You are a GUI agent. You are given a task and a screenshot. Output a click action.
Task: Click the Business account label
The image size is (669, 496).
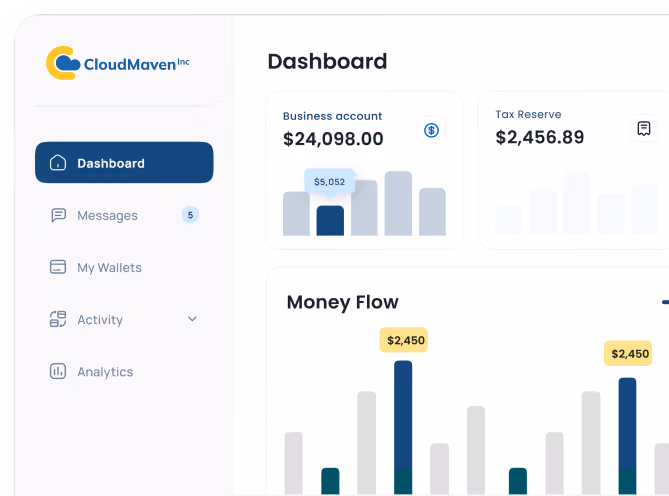tap(332, 116)
